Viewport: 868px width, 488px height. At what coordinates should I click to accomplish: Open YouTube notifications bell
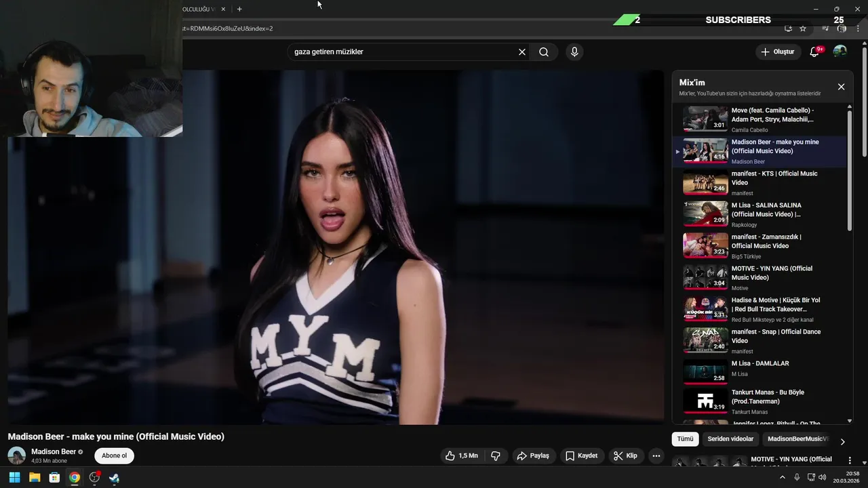[x=814, y=52]
